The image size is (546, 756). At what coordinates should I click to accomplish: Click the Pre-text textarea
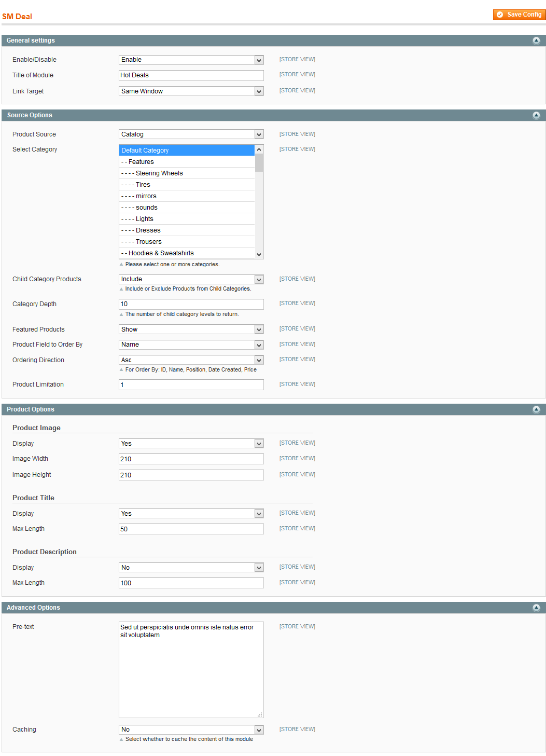[x=191, y=670]
